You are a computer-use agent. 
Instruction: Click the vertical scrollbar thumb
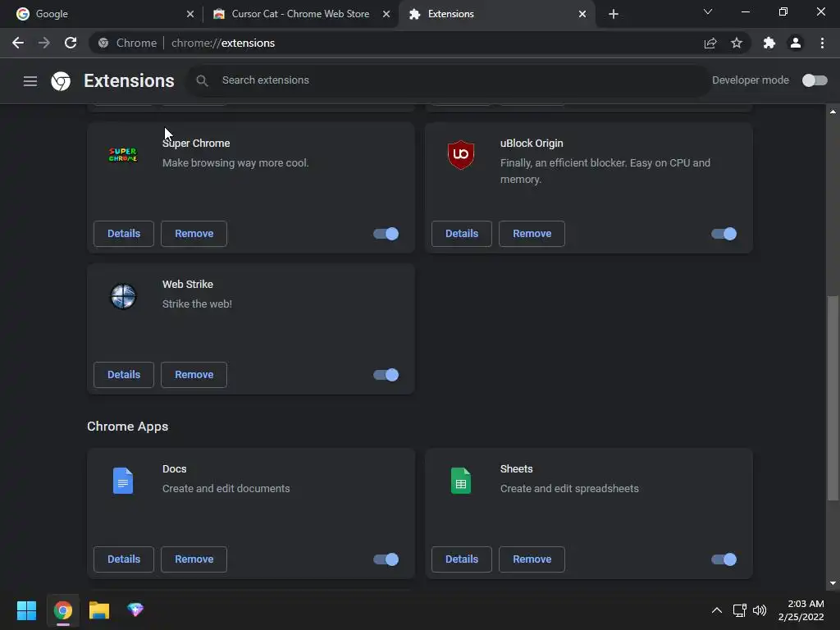tap(833, 399)
